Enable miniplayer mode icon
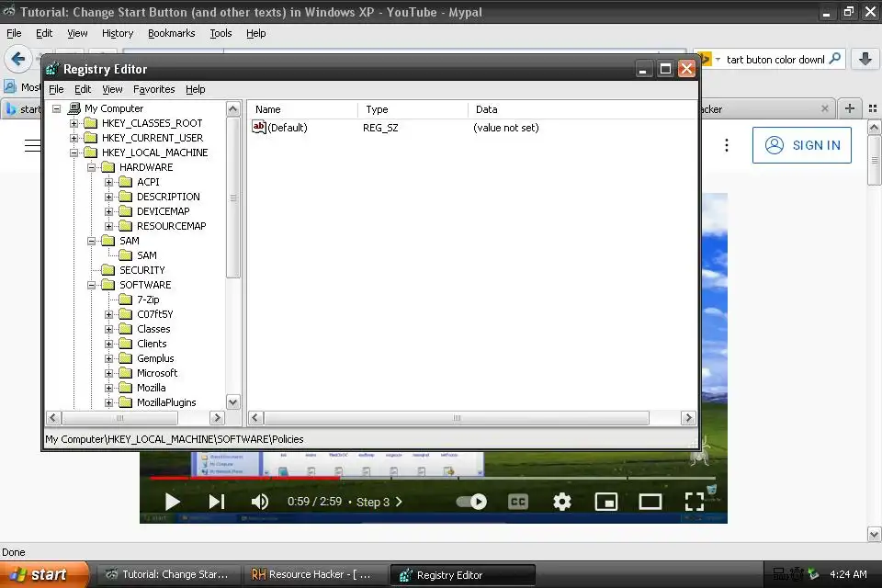882x588 pixels. 605,502
